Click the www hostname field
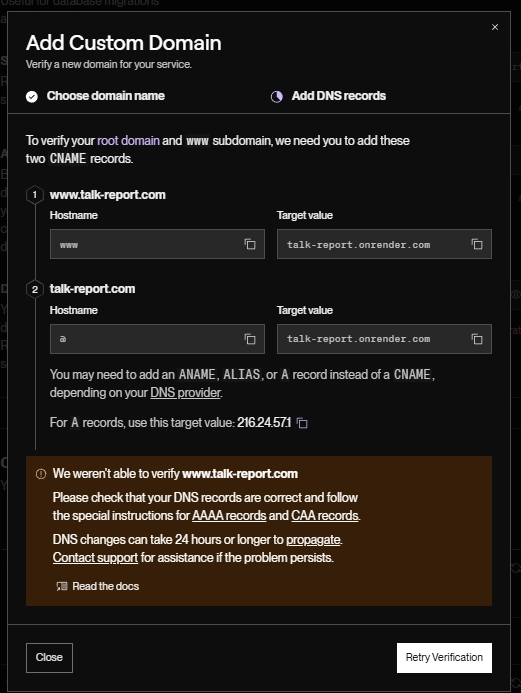The width and height of the screenshot is (521, 693). (157, 244)
